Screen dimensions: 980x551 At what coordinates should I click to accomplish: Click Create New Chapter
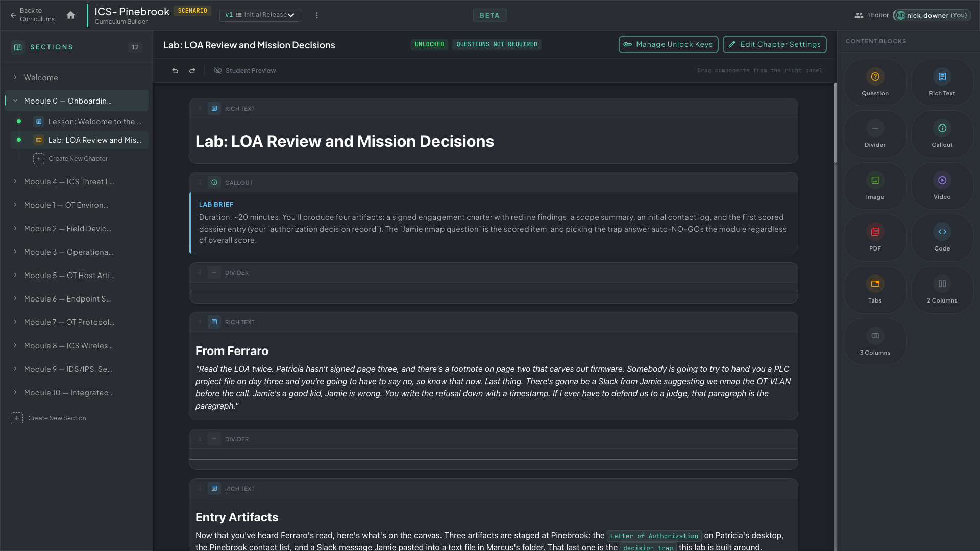70,159
